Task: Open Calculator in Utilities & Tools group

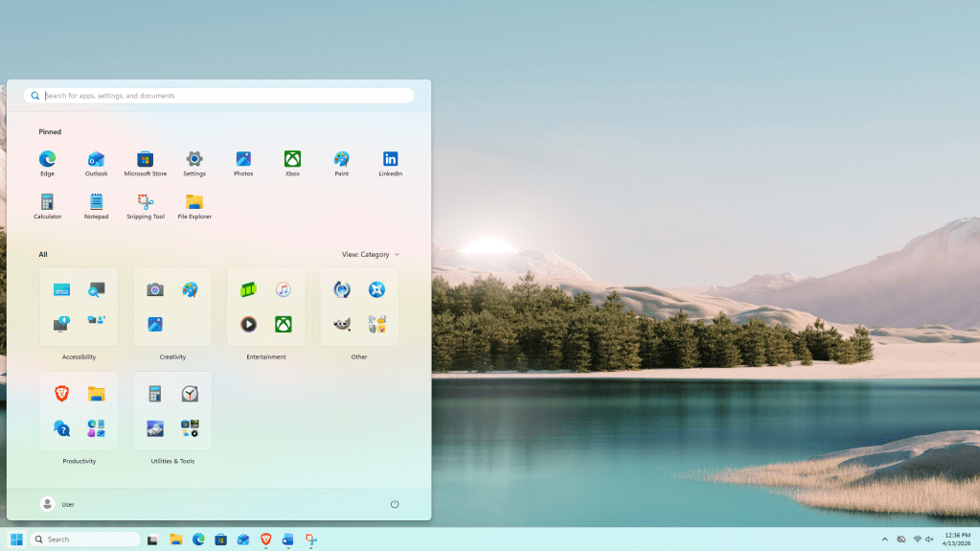Action: tap(155, 394)
